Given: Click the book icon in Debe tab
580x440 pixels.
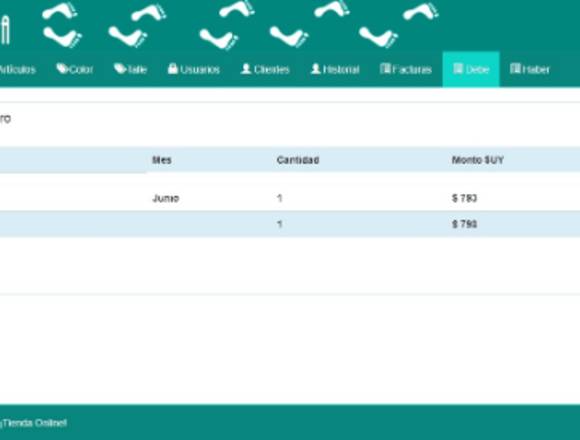Looking at the screenshot, I should [458, 68].
